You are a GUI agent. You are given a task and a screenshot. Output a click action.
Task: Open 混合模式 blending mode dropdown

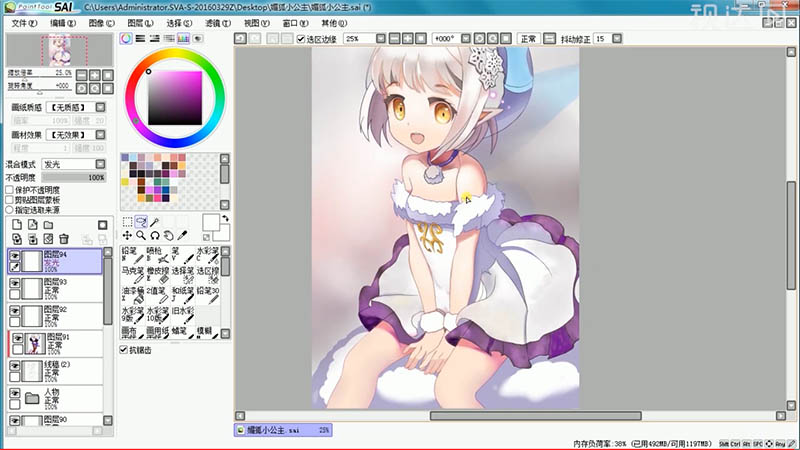coord(101,164)
